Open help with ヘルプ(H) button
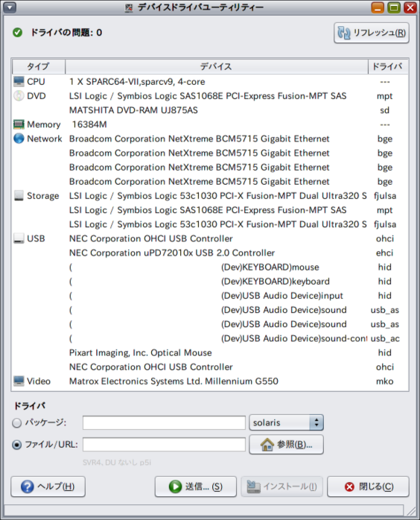 pos(48,486)
